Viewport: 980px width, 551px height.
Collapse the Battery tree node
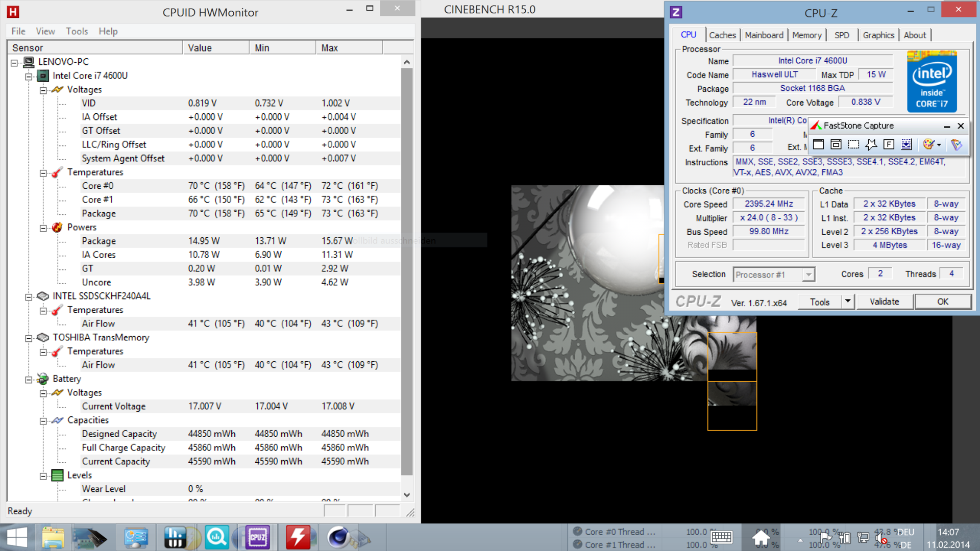(x=29, y=379)
